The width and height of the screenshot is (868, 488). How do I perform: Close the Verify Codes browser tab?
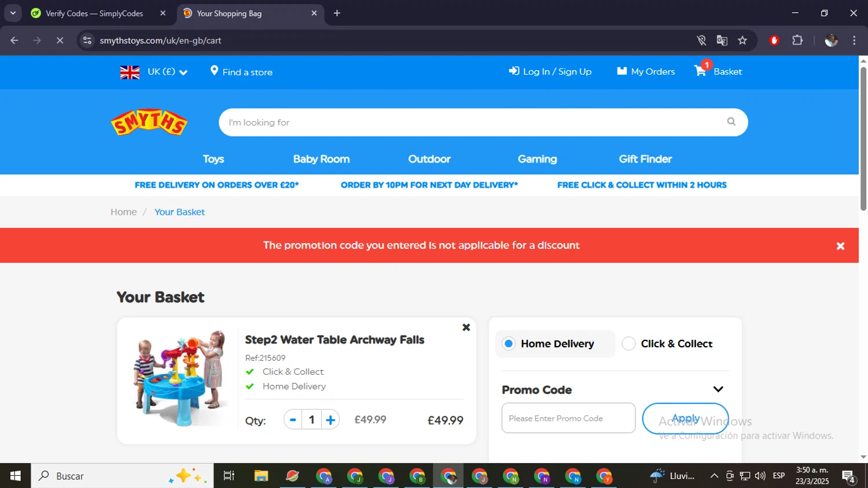click(x=163, y=13)
